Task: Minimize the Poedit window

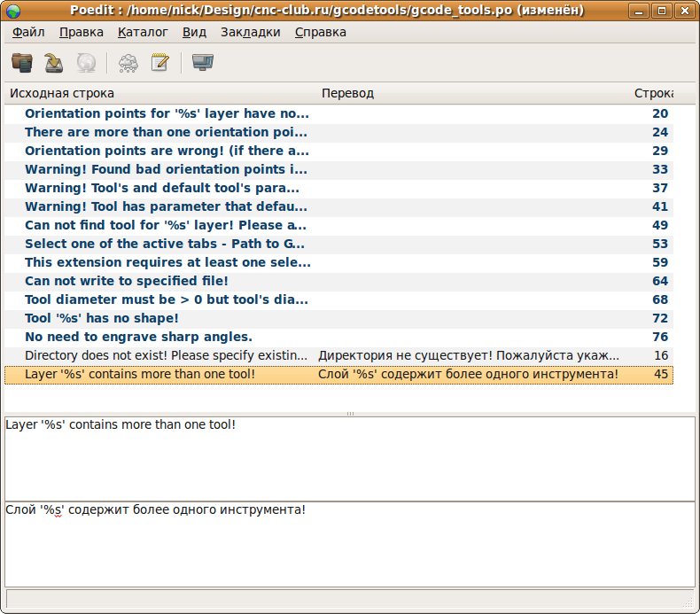Action: pyautogui.click(x=639, y=11)
